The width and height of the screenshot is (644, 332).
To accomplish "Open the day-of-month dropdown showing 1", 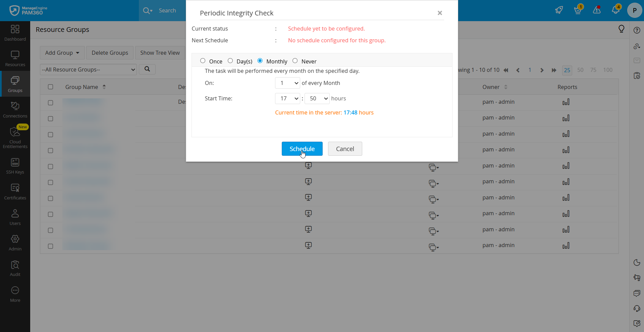I will tap(287, 83).
